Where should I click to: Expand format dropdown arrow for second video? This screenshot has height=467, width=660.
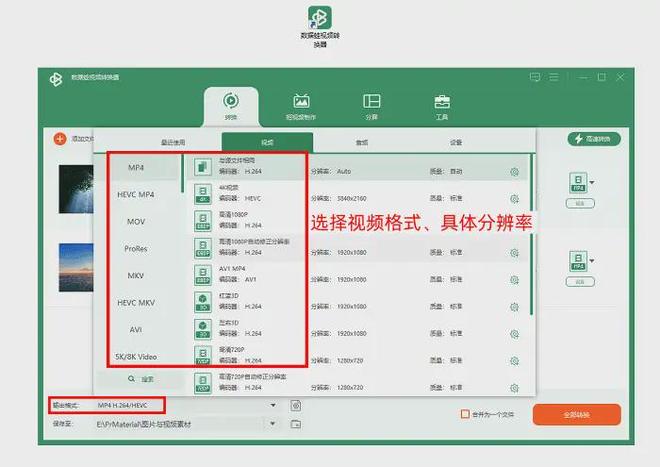coord(592,261)
